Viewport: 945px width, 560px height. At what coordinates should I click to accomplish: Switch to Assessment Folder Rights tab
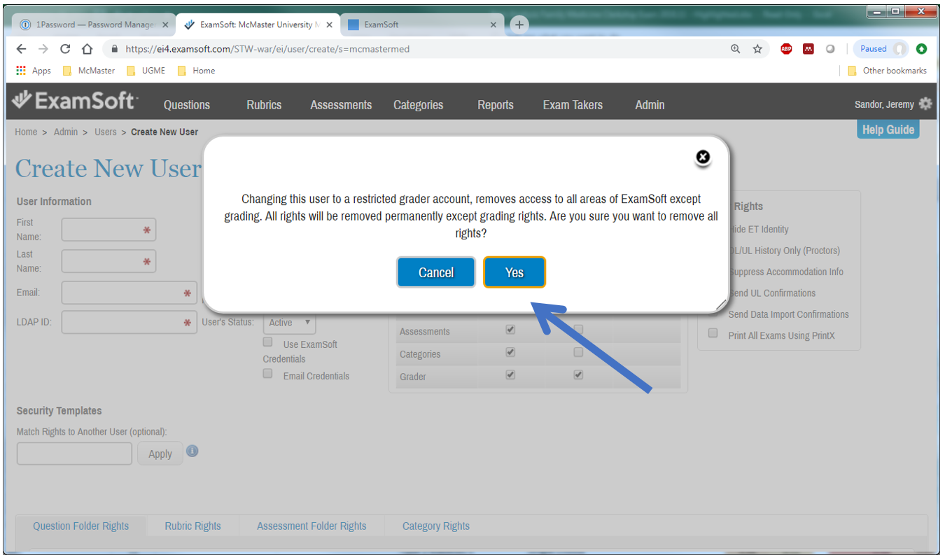pos(311,526)
